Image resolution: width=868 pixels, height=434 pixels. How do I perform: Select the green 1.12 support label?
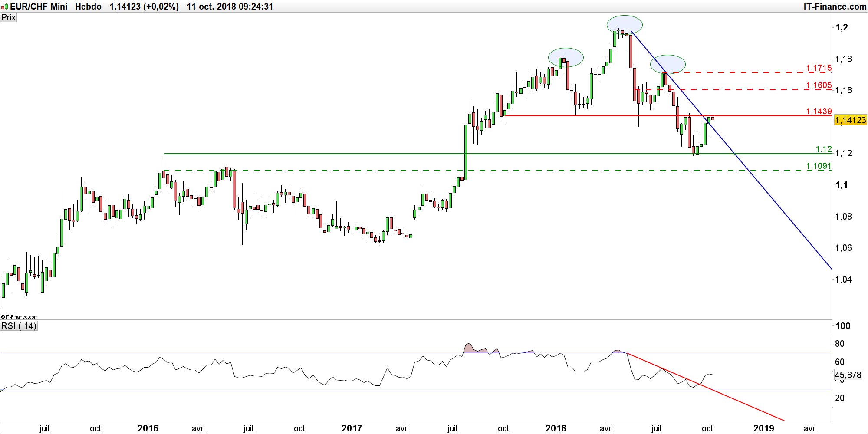[x=824, y=149]
